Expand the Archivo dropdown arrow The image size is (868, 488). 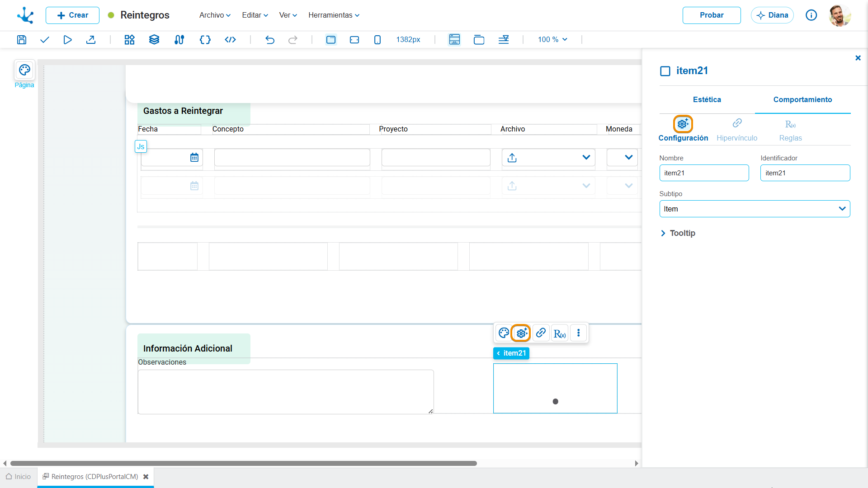click(x=586, y=157)
